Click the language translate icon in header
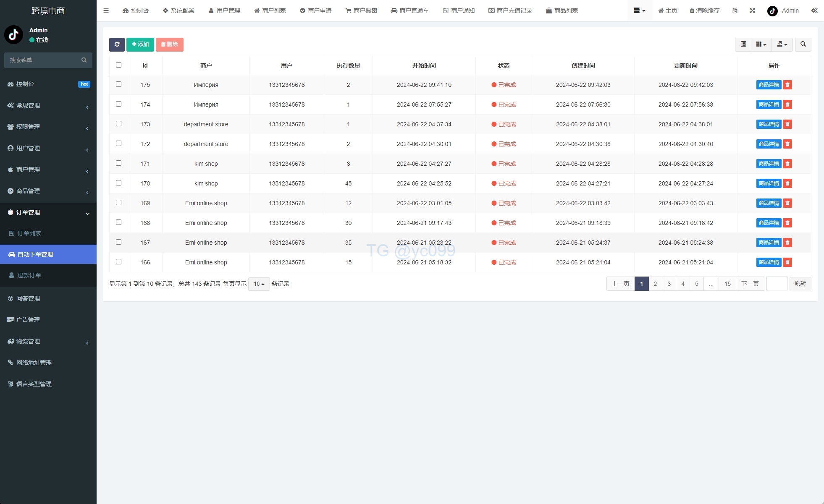824x504 pixels. coord(735,10)
